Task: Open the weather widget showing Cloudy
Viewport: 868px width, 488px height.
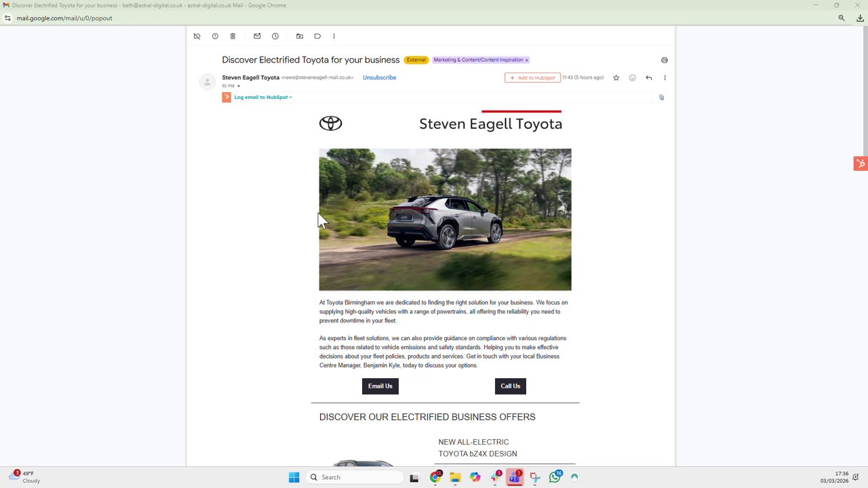Action: coord(24,477)
